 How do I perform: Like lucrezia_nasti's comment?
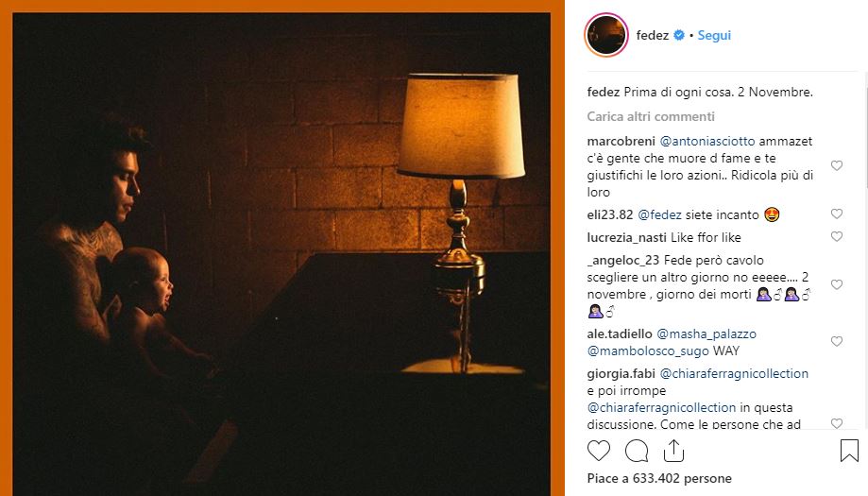point(836,237)
